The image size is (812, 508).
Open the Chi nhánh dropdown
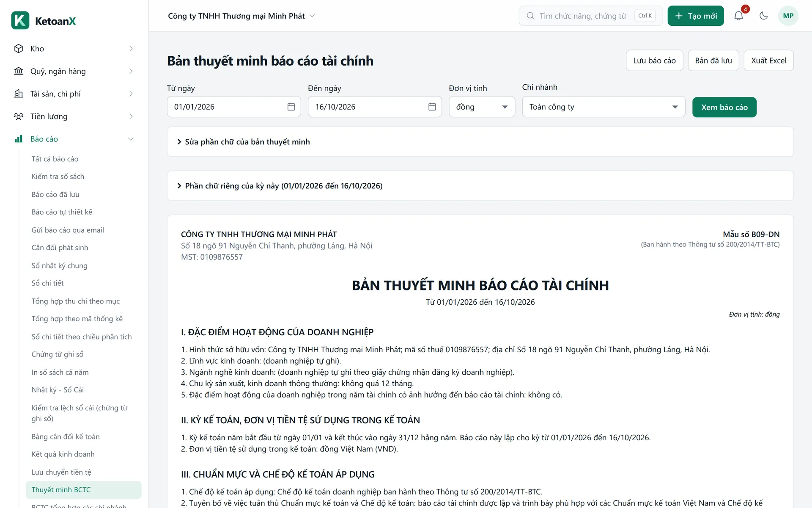click(x=604, y=107)
